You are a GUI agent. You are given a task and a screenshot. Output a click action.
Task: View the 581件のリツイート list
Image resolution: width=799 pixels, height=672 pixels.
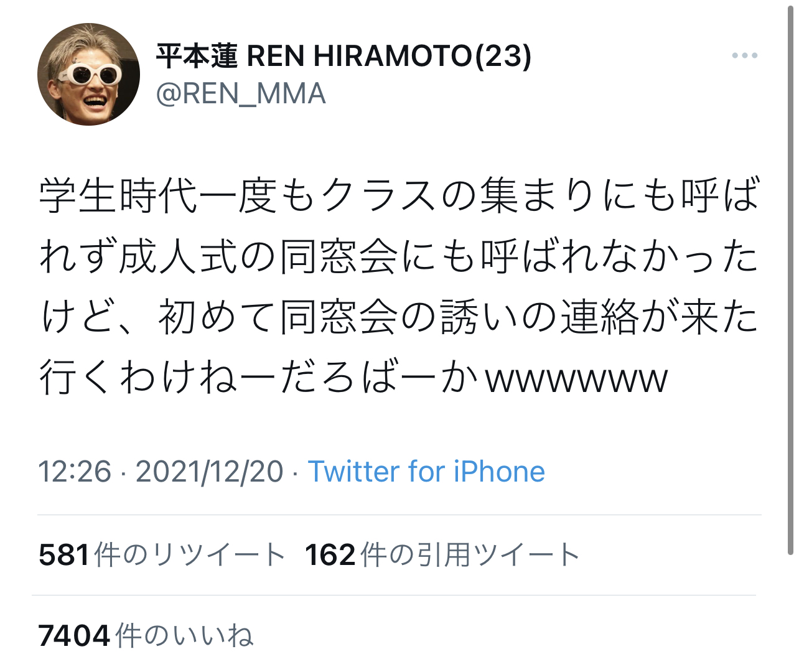(161, 554)
